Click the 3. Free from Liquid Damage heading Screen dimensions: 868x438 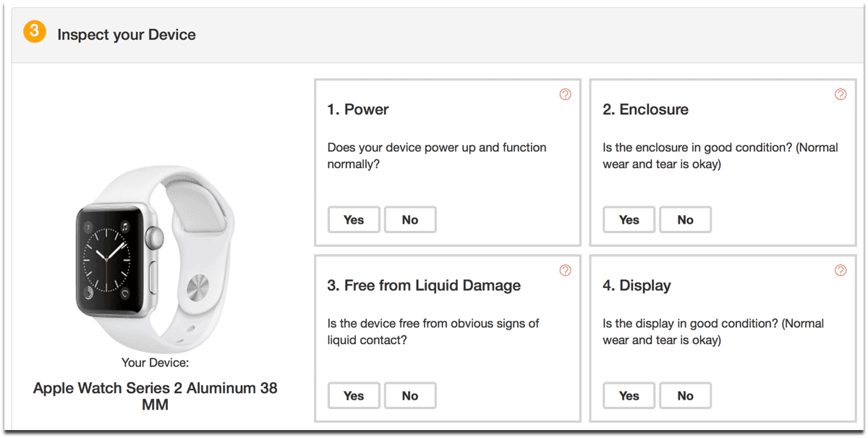424,285
